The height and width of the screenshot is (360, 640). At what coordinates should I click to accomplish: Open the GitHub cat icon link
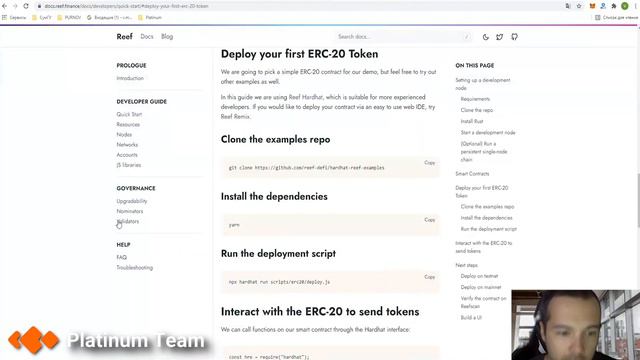tap(514, 37)
